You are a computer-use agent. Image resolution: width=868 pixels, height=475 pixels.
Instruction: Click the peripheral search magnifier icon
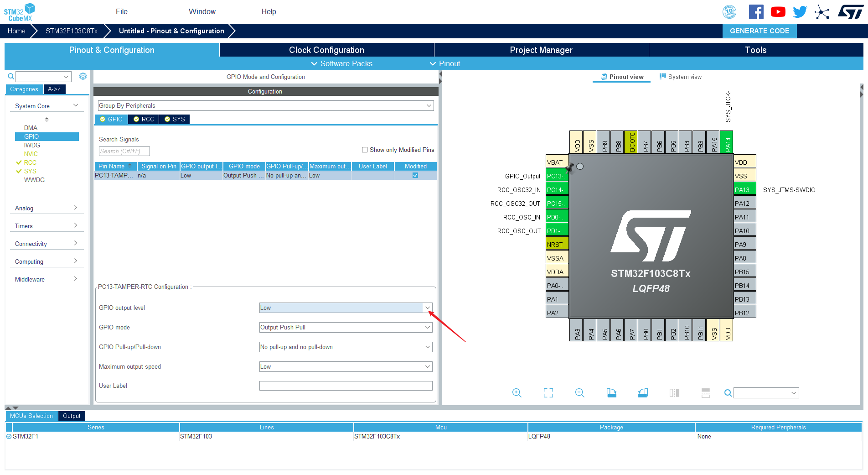pyautogui.click(x=11, y=76)
